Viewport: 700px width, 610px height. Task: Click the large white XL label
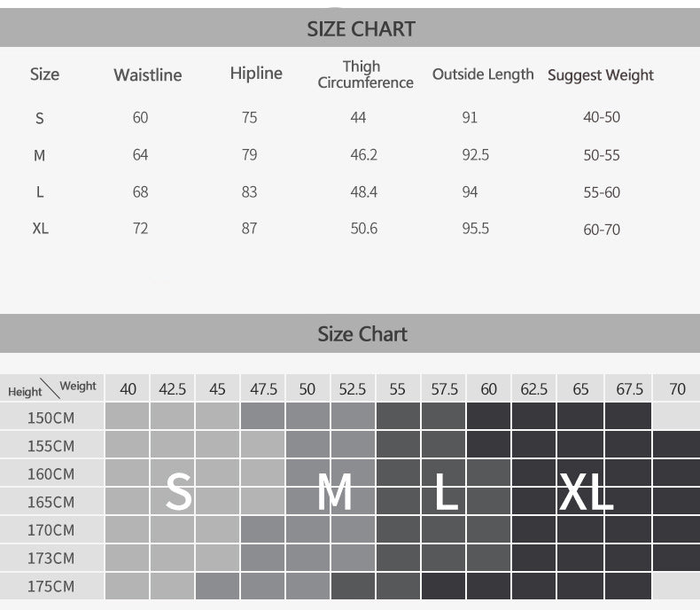(587, 491)
